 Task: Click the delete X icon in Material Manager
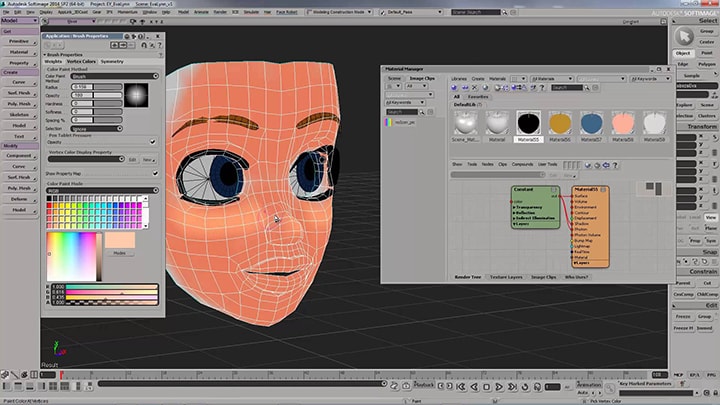tap(474, 88)
